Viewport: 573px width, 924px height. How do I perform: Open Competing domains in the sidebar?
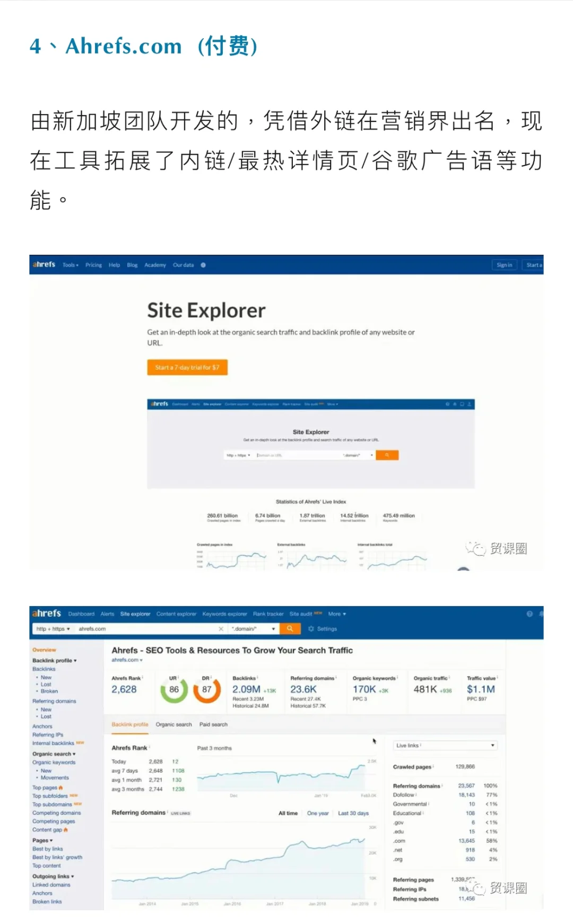[57, 813]
